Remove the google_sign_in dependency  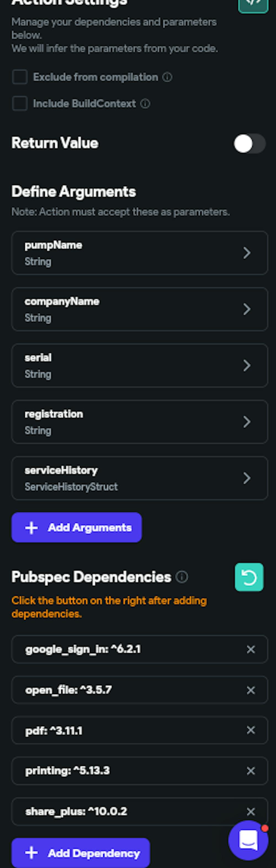point(251,649)
